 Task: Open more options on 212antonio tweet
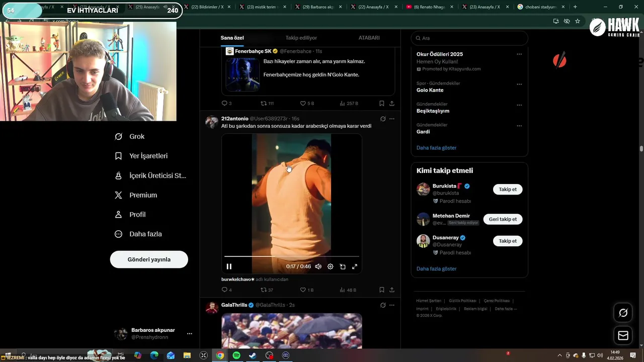(392, 119)
